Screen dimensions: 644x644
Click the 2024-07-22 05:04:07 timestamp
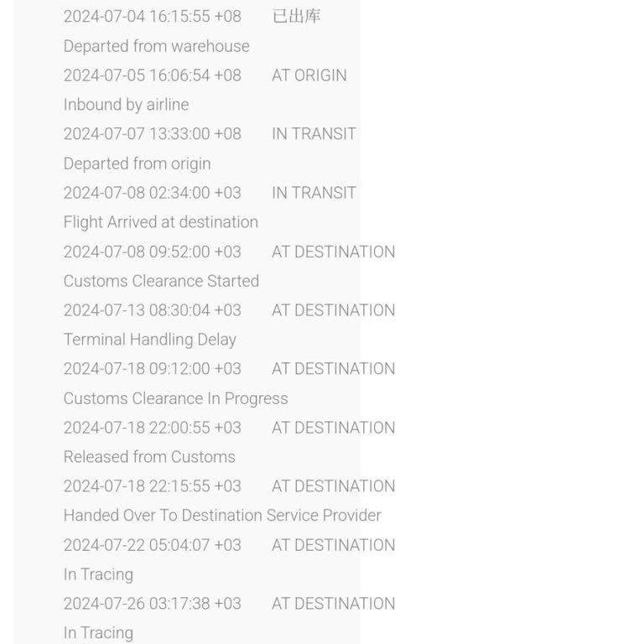pos(152,545)
